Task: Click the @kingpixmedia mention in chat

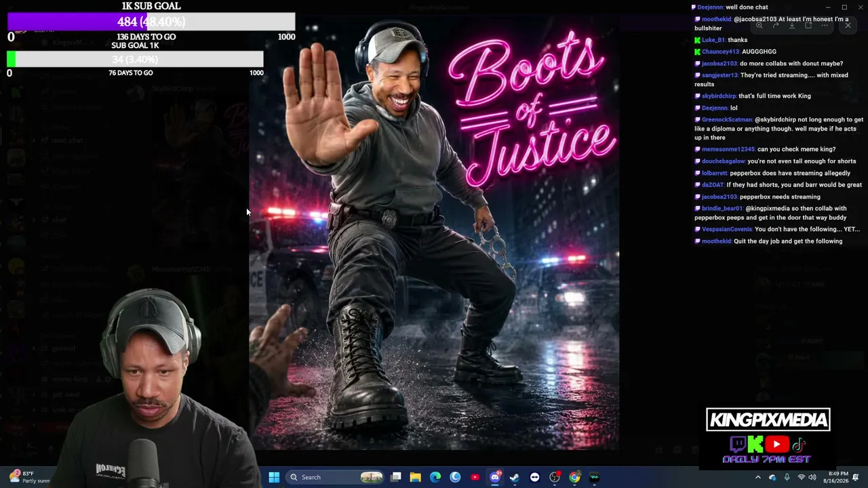Action: [x=769, y=209]
